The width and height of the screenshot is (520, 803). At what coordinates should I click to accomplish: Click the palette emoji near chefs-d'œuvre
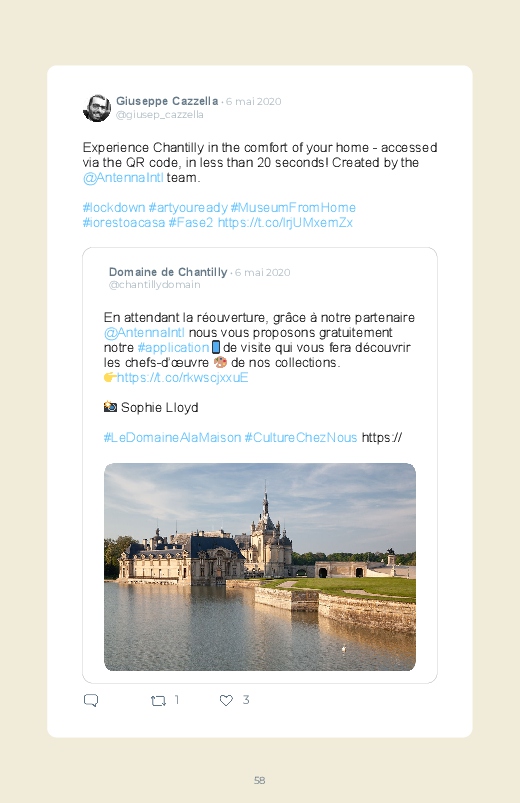point(220,363)
